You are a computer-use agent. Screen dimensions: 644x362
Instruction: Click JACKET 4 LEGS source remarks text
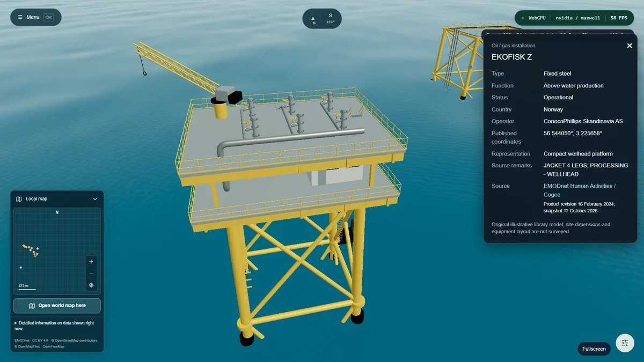[x=586, y=169]
